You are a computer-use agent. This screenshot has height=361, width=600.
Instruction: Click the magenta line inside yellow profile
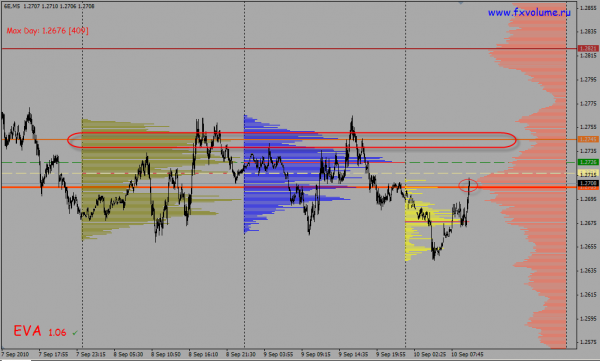point(437,222)
